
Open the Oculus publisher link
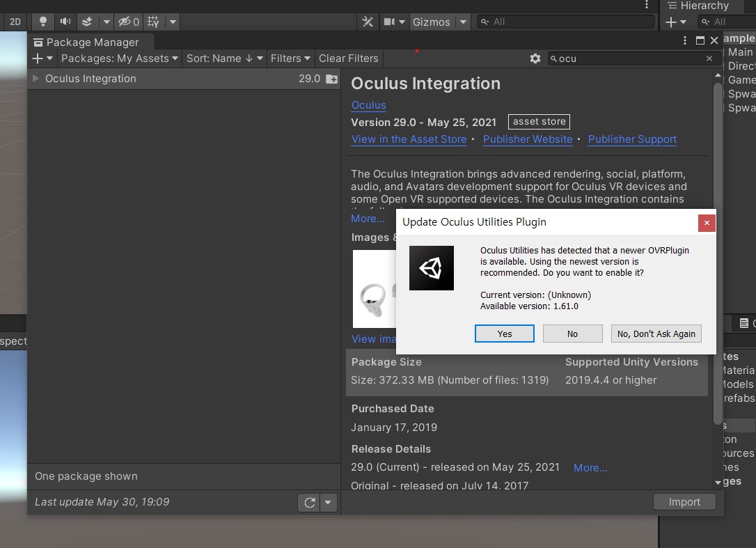point(368,105)
